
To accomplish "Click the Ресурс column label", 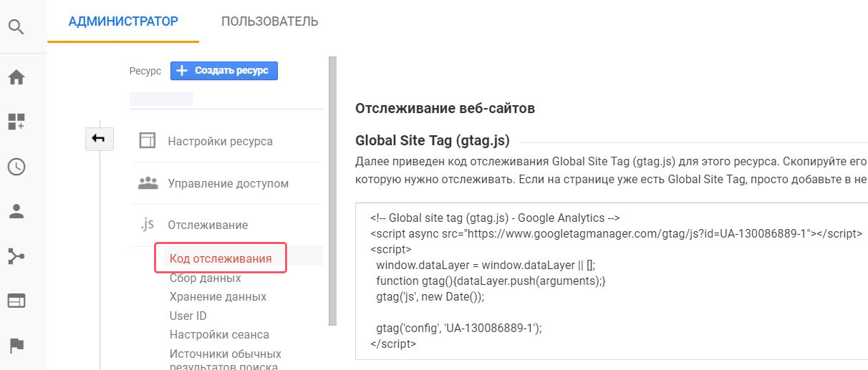I will click(145, 71).
